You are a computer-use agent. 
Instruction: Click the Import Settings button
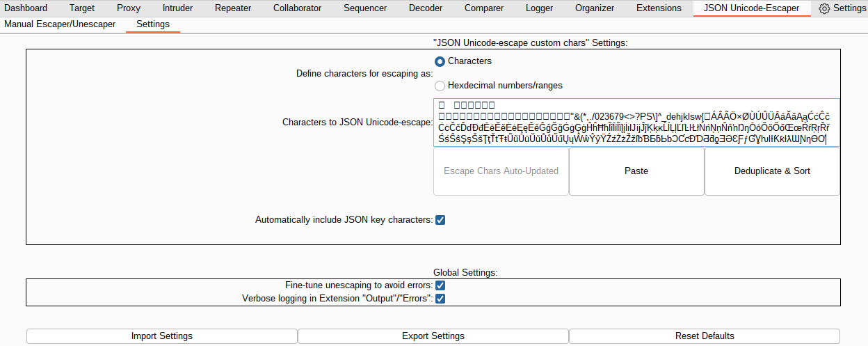click(162, 336)
